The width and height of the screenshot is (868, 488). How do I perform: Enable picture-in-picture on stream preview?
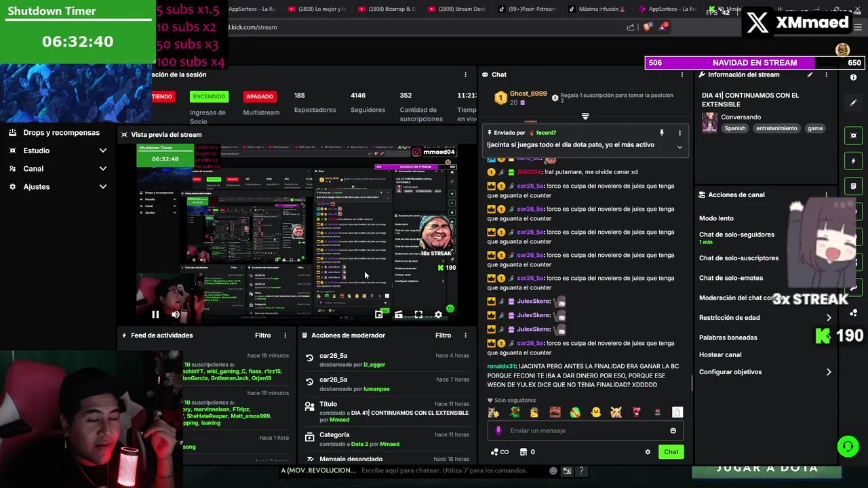tap(379, 314)
